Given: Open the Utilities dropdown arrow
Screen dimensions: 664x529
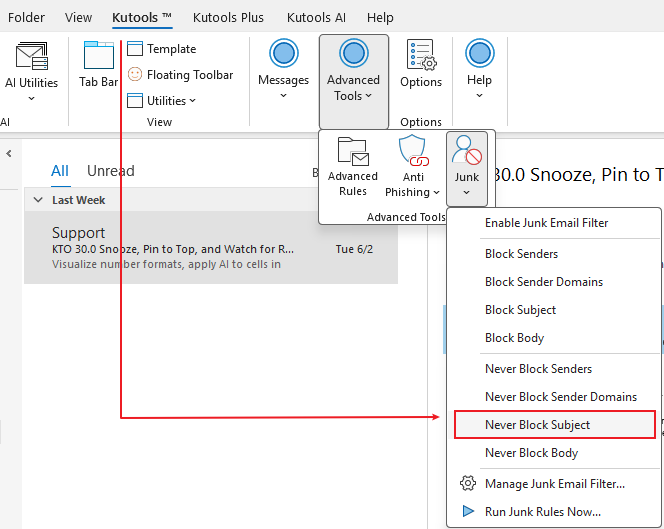Looking at the screenshot, I should tap(193, 101).
